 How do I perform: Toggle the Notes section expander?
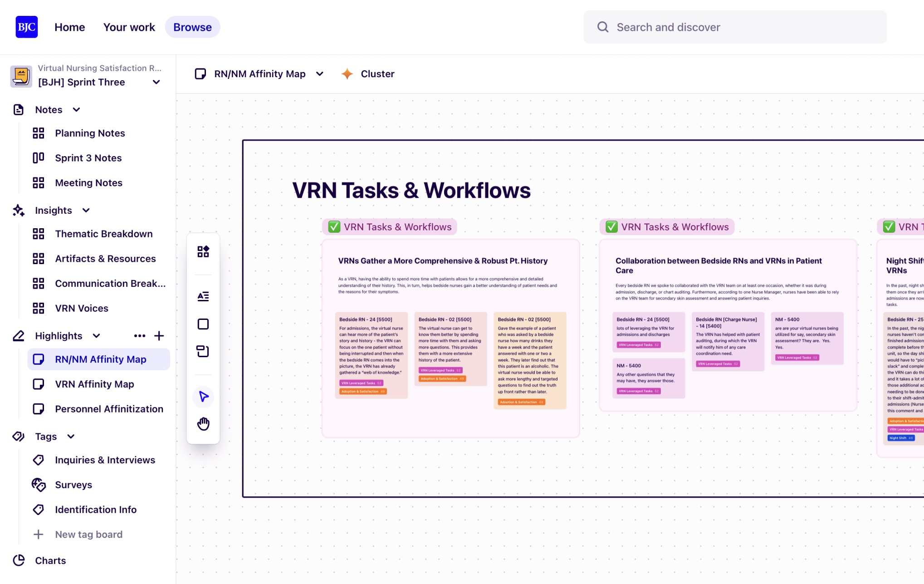point(77,109)
